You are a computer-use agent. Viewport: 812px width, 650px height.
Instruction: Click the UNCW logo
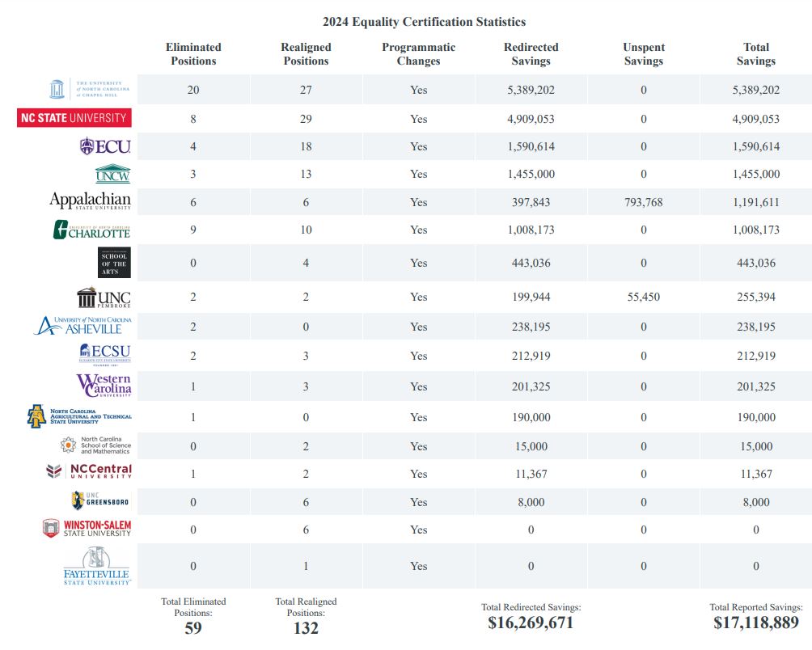[112, 174]
